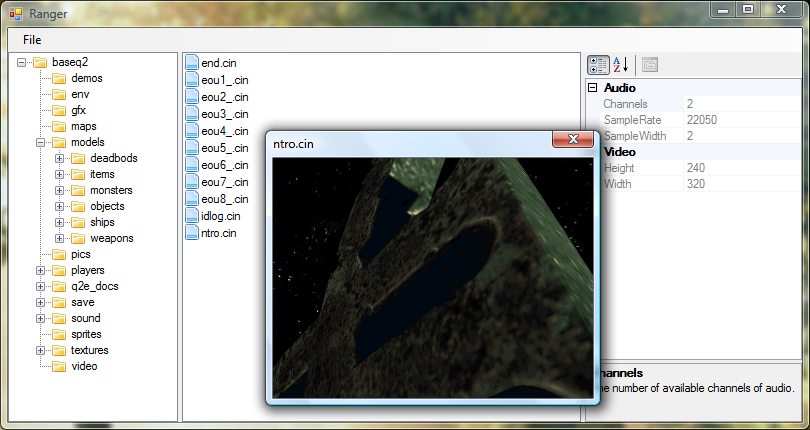
Task: Click the Categorized view icon in property grid
Action: [598, 65]
